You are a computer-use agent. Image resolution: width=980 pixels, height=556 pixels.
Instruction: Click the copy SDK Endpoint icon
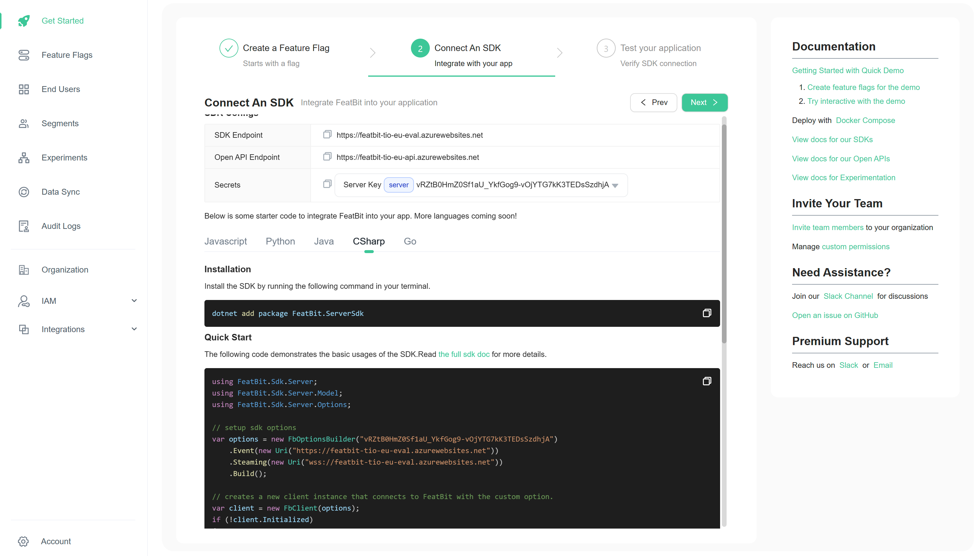pyautogui.click(x=327, y=135)
